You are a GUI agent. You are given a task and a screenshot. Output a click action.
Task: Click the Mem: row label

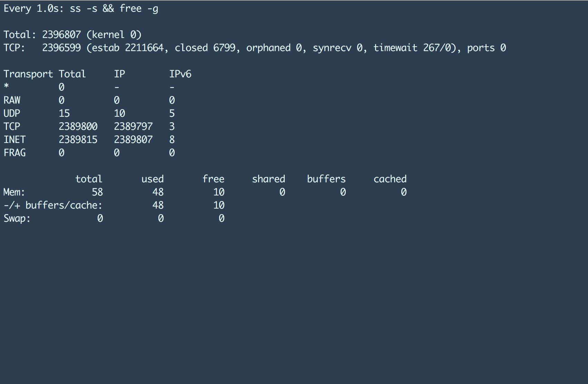pyautogui.click(x=14, y=192)
